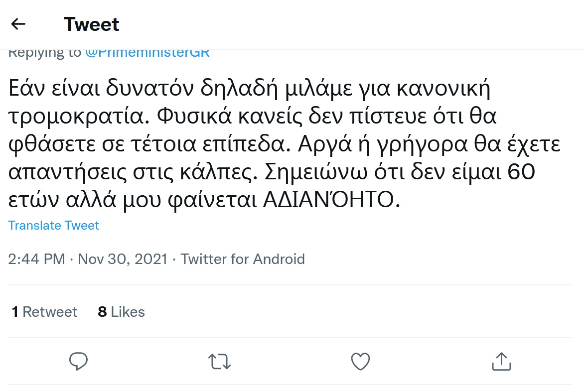
Task: Click the Nov 30, 2021 date
Action: coord(123,259)
